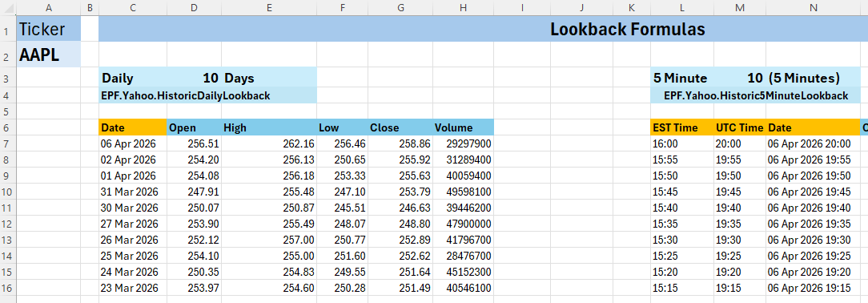Select column header A

click(49, 8)
